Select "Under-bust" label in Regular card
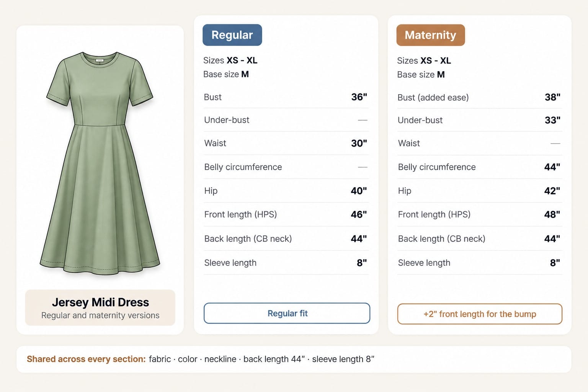Image resolution: width=588 pixels, height=392 pixels. coord(227,120)
